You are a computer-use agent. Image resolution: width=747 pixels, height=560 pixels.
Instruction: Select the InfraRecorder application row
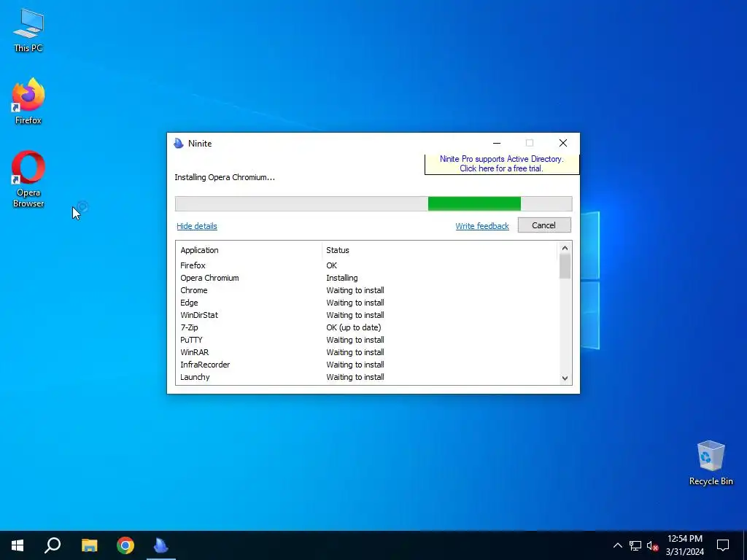[x=367, y=365]
